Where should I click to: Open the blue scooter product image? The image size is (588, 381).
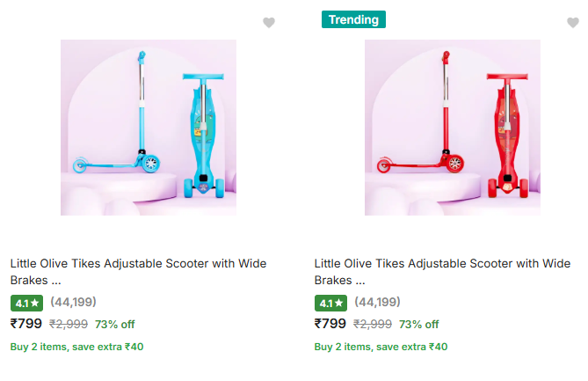tap(148, 128)
